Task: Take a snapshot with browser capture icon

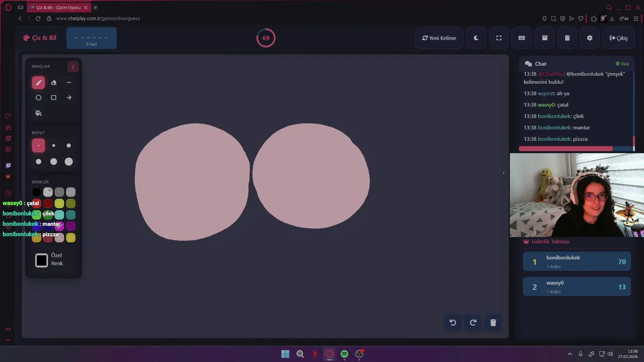Action: pyautogui.click(x=553, y=19)
